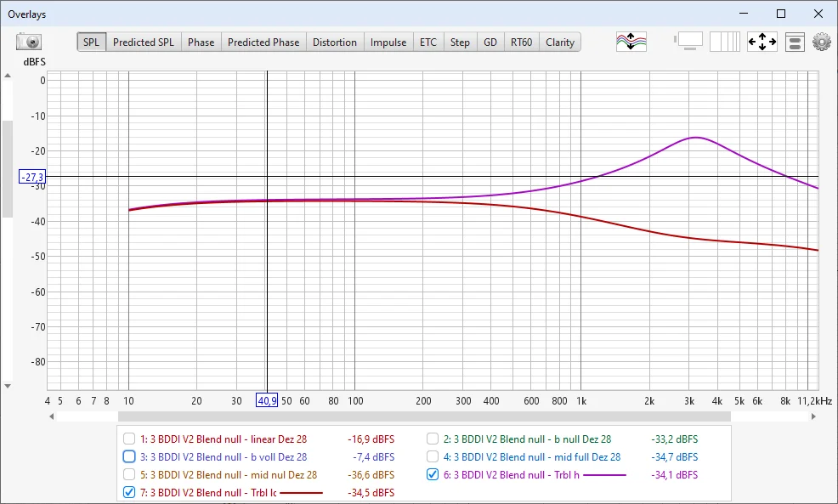Show the RT60 overlay tab
Screen dimensions: 838x504
point(521,42)
